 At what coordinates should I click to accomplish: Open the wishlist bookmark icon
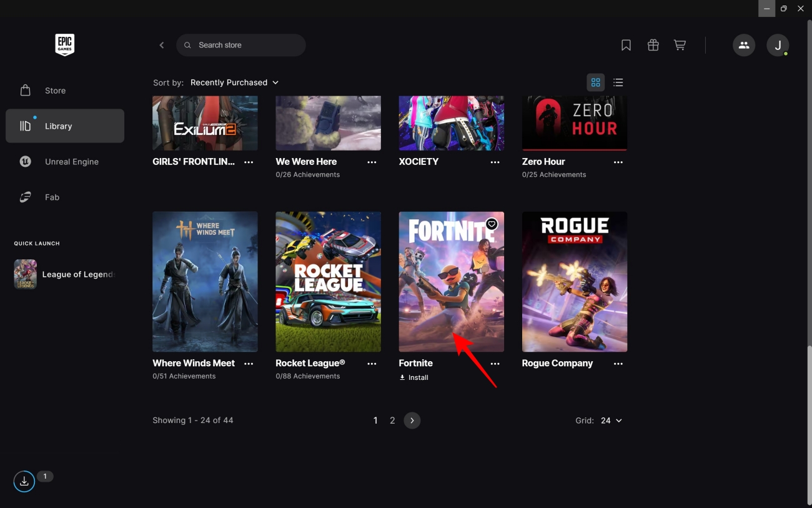coord(626,45)
